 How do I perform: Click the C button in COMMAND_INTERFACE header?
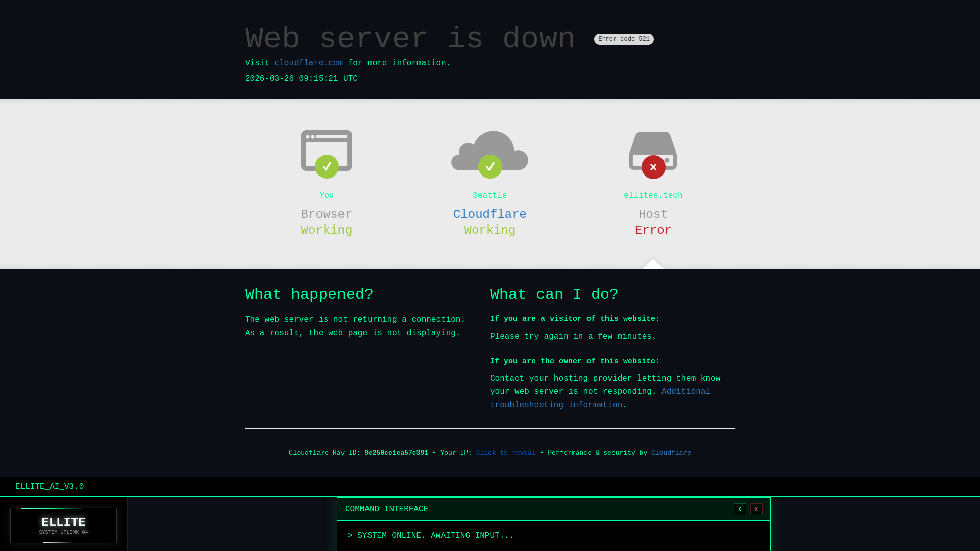(740, 509)
